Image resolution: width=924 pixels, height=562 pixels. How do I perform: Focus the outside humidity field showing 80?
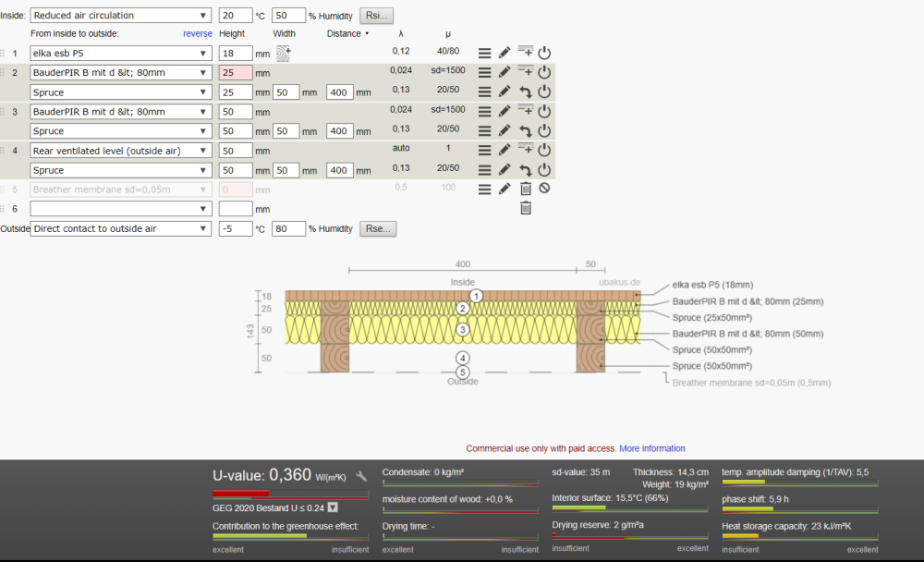click(x=288, y=229)
